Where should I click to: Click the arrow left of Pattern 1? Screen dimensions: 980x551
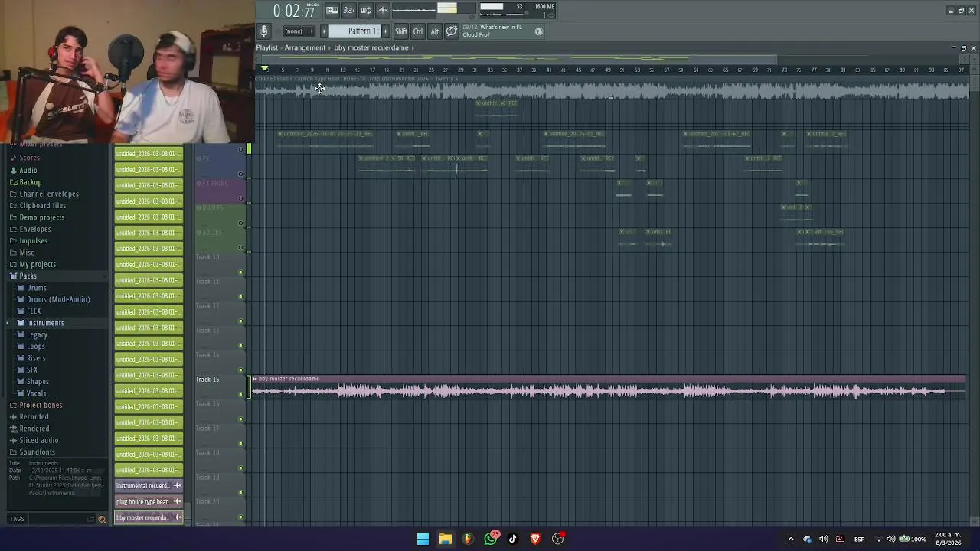coord(324,31)
